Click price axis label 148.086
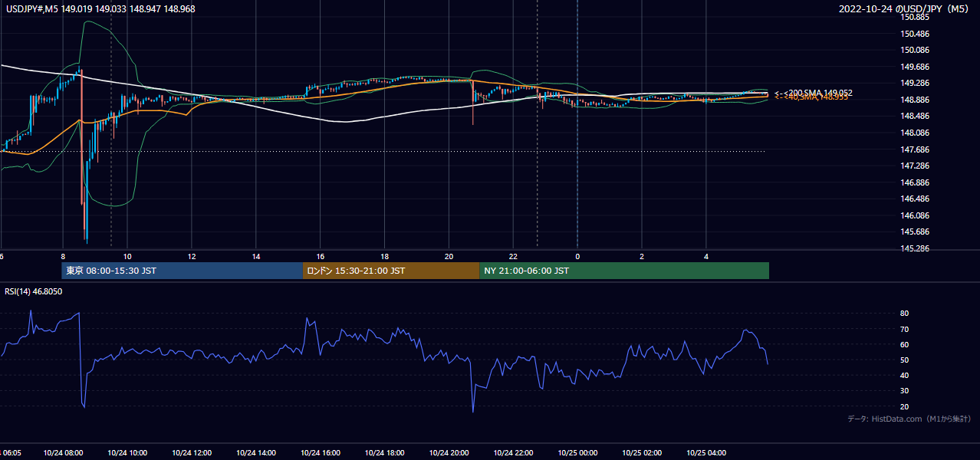The height and width of the screenshot is (460, 980). tap(916, 133)
